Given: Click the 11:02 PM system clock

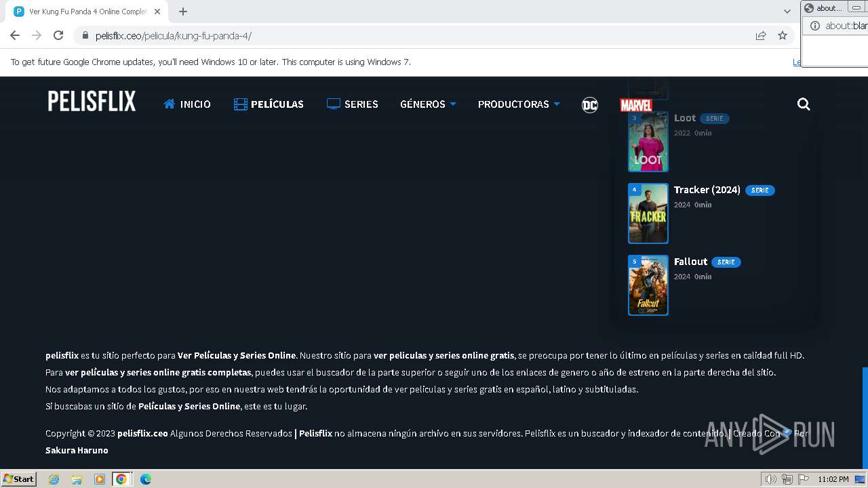Looking at the screenshot, I should pyautogui.click(x=833, y=479).
